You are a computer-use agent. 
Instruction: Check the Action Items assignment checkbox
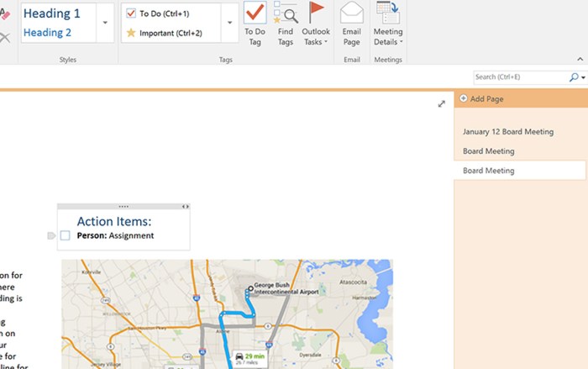pos(65,236)
